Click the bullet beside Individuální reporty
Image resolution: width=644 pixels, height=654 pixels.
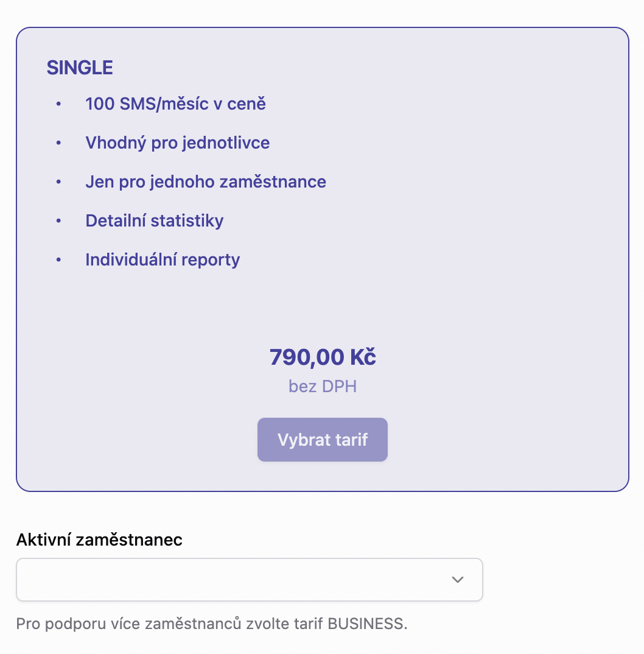[58, 260]
